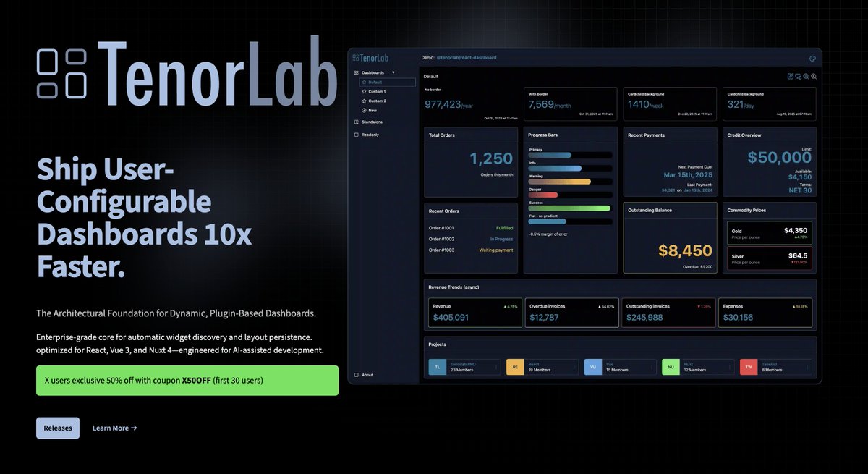Viewport: 868px width, 474px height.
Task: Click the star icon next to Custom 1
Action: tap(364, 92)
